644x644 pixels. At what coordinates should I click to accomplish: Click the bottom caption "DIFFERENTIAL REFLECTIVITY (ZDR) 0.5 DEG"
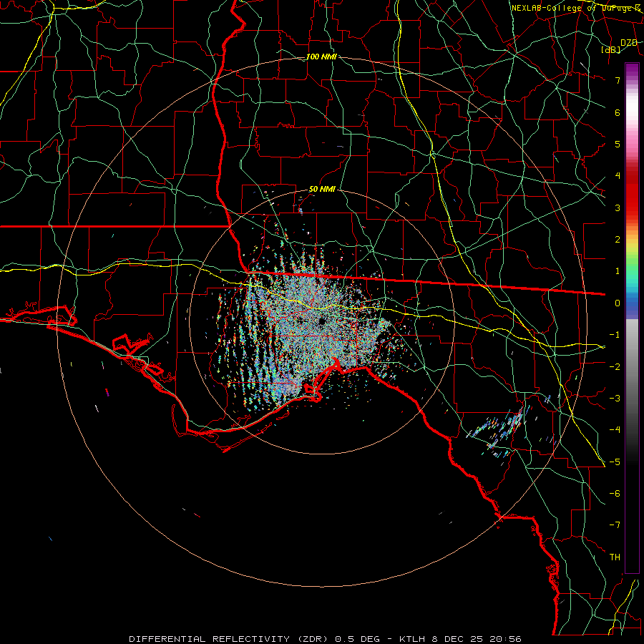(254, 639)
